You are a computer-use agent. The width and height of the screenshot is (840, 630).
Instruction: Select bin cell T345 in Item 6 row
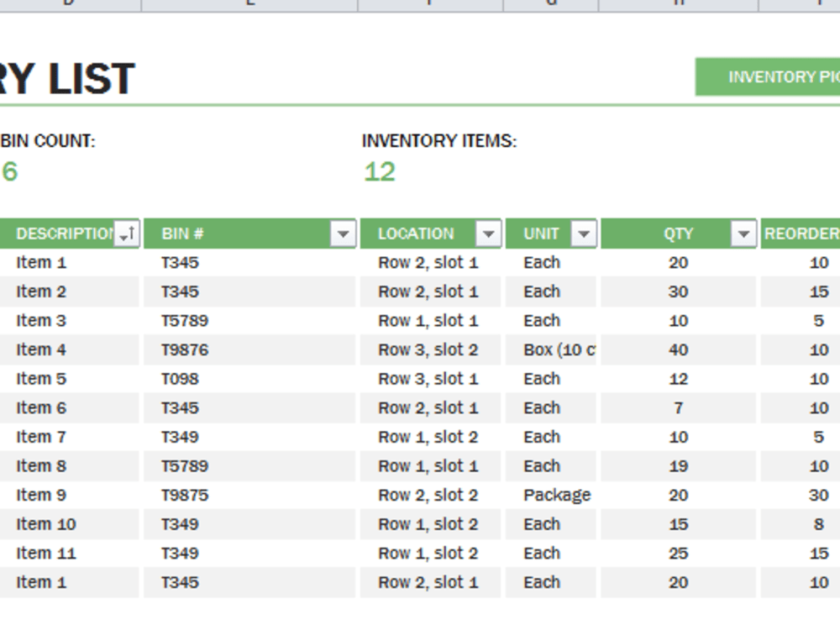click(249, 408)
